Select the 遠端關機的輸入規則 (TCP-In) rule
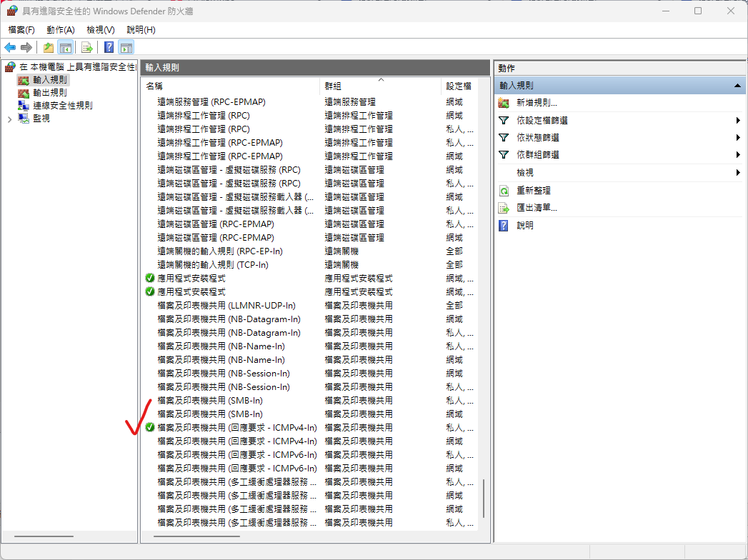The height and width of the screenshot is (560, 748). [213, 265]
